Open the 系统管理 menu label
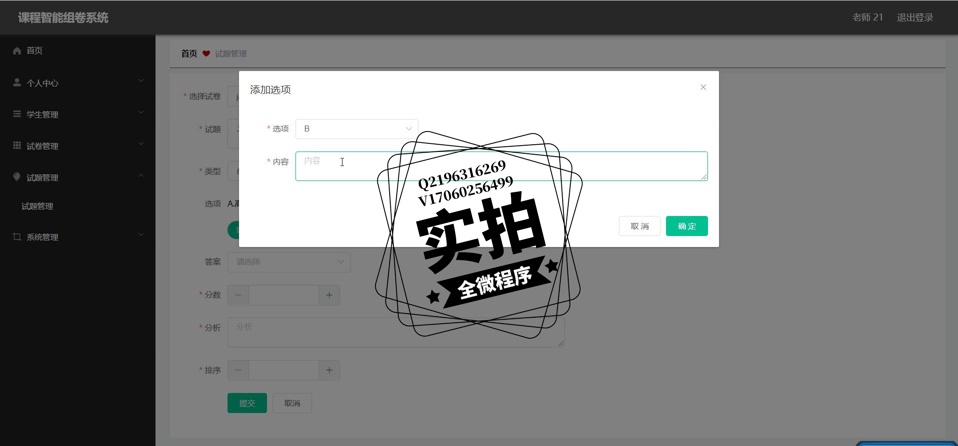The image size is (958, 446). point(42,238)
